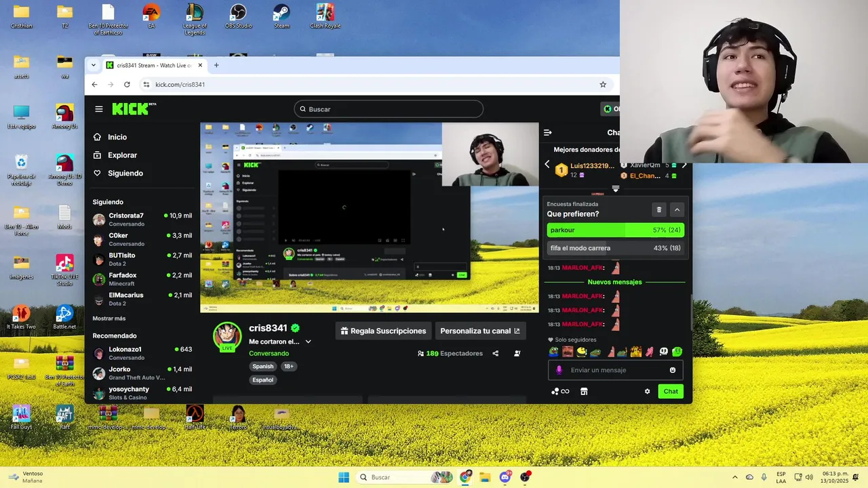The width and height of the screenshot is (868, 488).
Task: Click the purple microphone icon in chat input
Action: (559, 370)
